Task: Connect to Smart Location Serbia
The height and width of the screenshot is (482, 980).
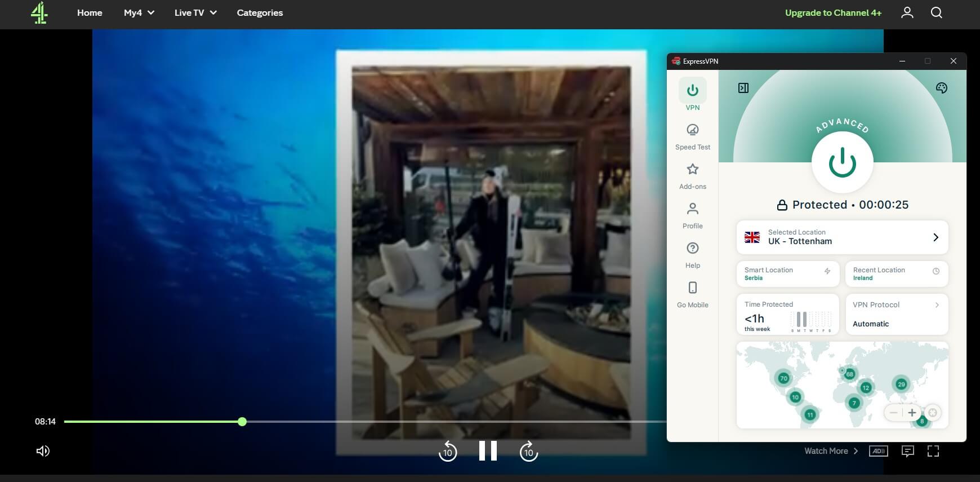Action: (788, 273)
